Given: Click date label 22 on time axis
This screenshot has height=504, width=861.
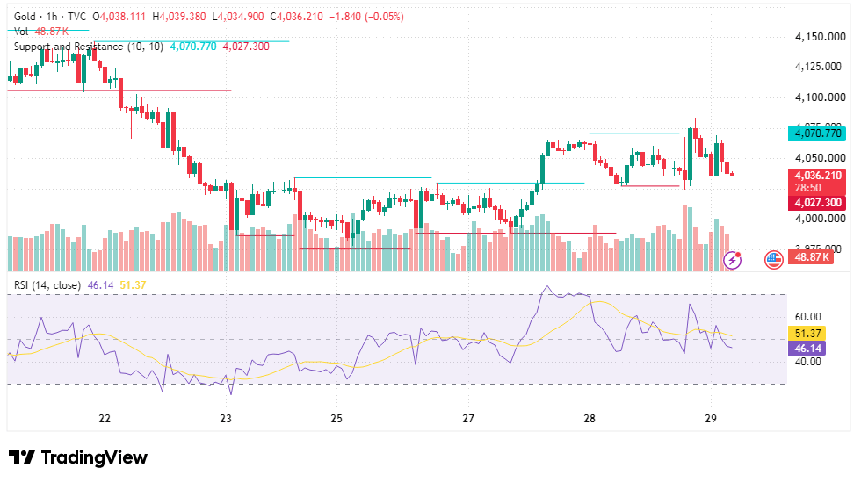Looking at the screenshot, I should pyautogui.click(x=105, y=418).
